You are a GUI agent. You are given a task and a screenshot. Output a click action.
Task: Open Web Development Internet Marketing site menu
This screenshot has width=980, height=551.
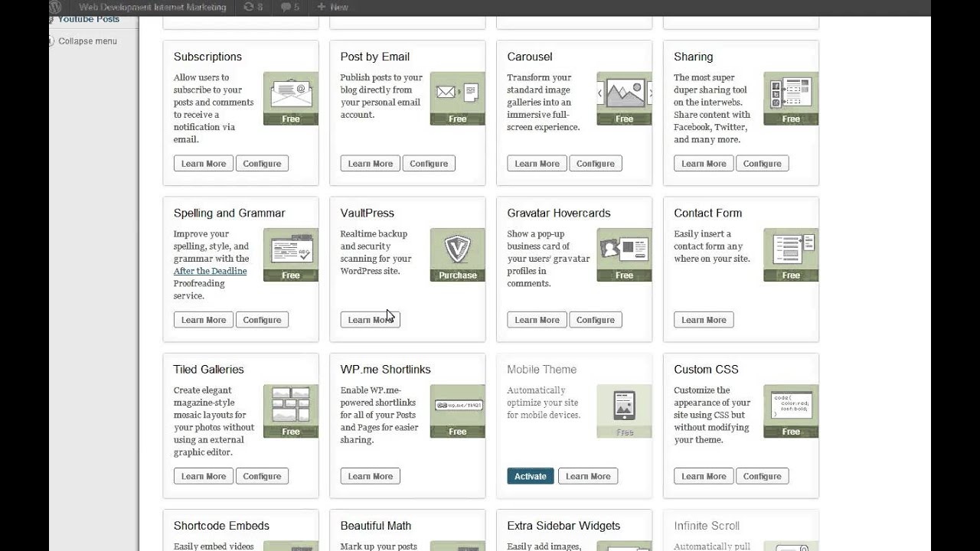coord(152,7)
